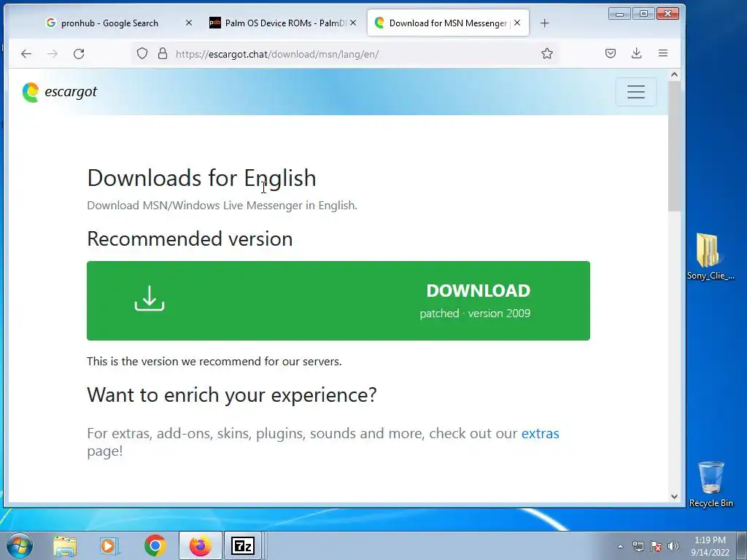Click the download arrow icon in green banner
Viewport: 747px width, 560px height.
(x=150, y=298)
